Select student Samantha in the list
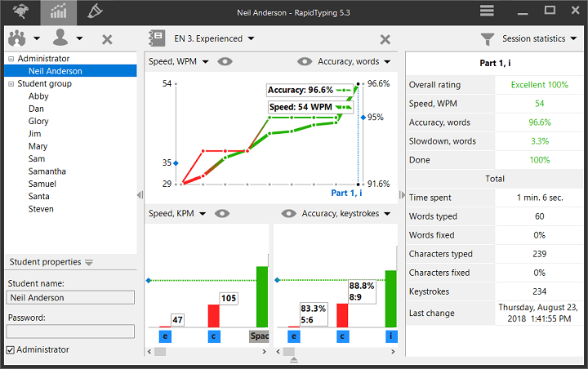 47,171
